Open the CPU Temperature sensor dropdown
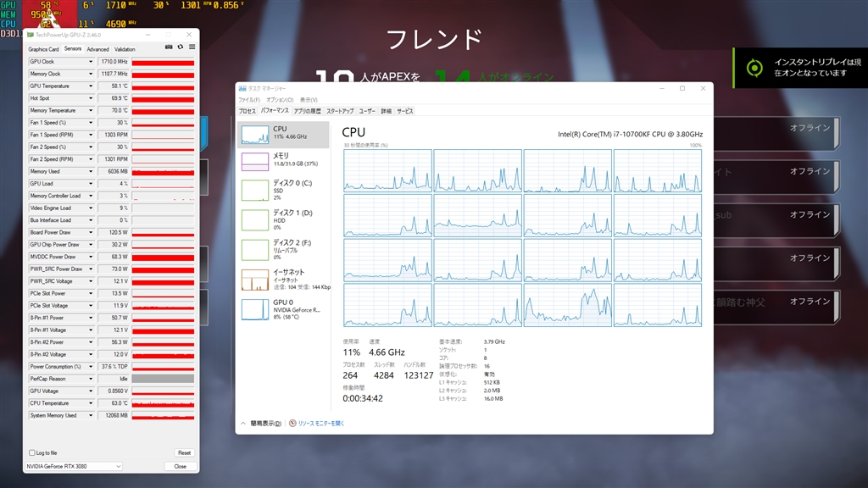 91,403
